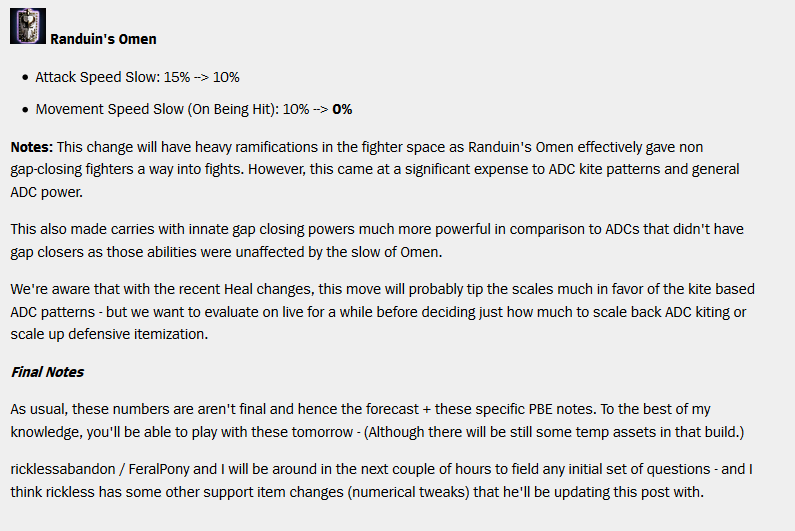This screenshot has height=531, width=795.
Task: Click the italic Final Notes heading
Action: click(x=47, y=372)
